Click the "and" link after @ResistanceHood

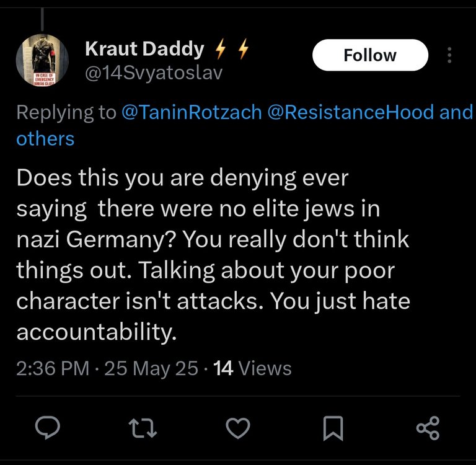[x=456, y=112]
